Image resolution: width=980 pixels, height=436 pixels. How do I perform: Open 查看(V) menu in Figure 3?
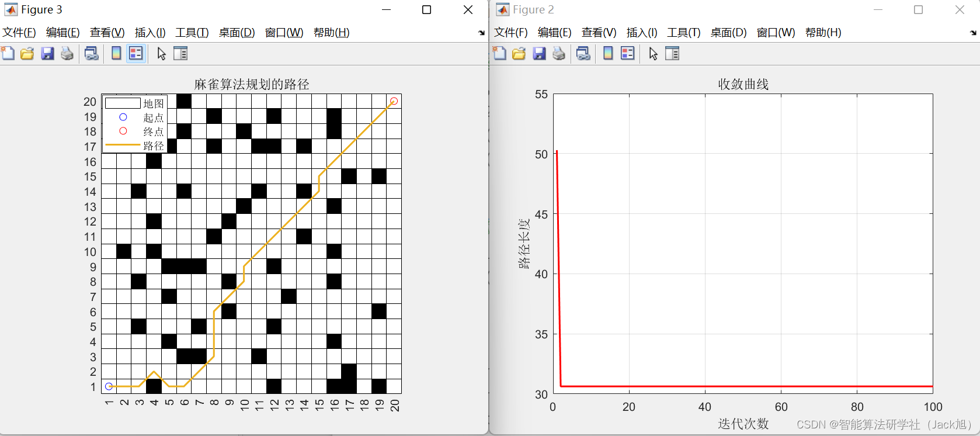107,33
